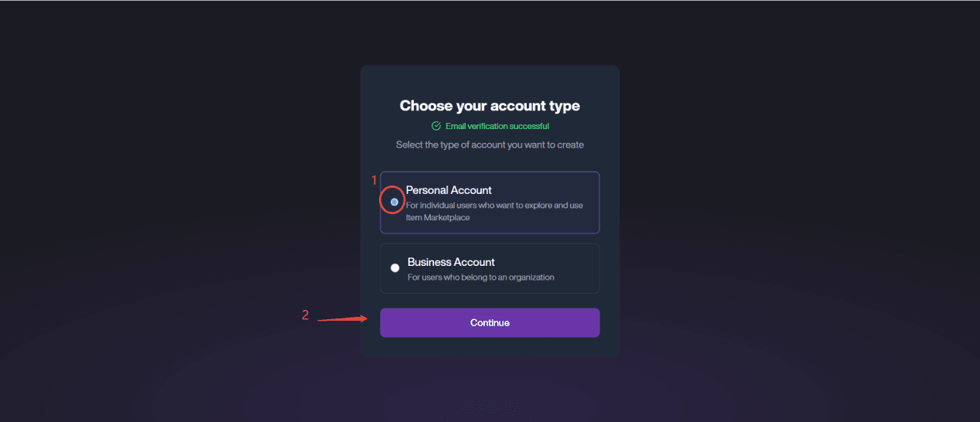This screenshot has width=980, height=422.
Task: Click the red arrow pointing to Continue
Action: click(x=342, y=318)
